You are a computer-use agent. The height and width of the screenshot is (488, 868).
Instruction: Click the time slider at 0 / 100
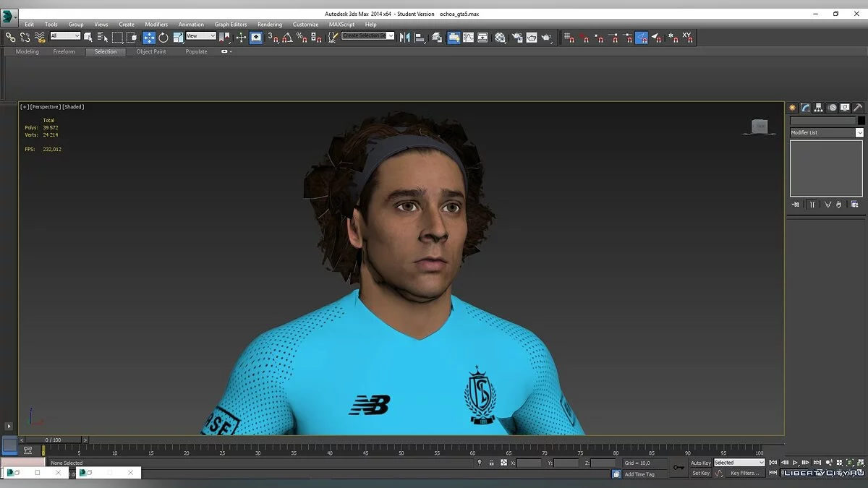[x=54, y=440]
